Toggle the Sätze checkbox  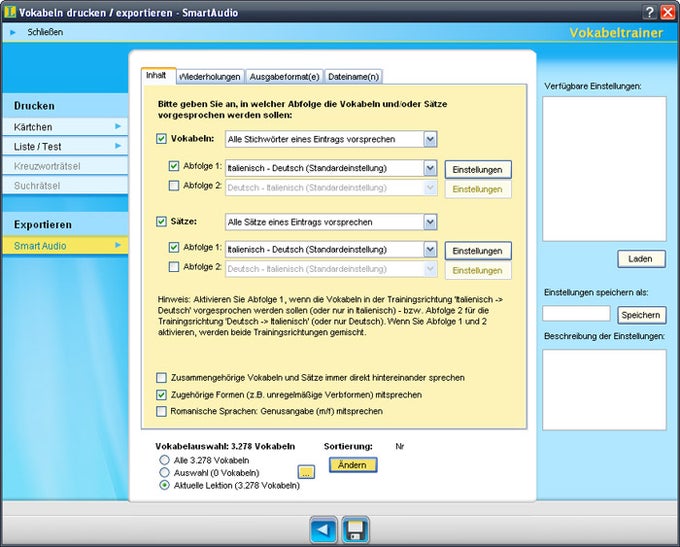(161, 222)
